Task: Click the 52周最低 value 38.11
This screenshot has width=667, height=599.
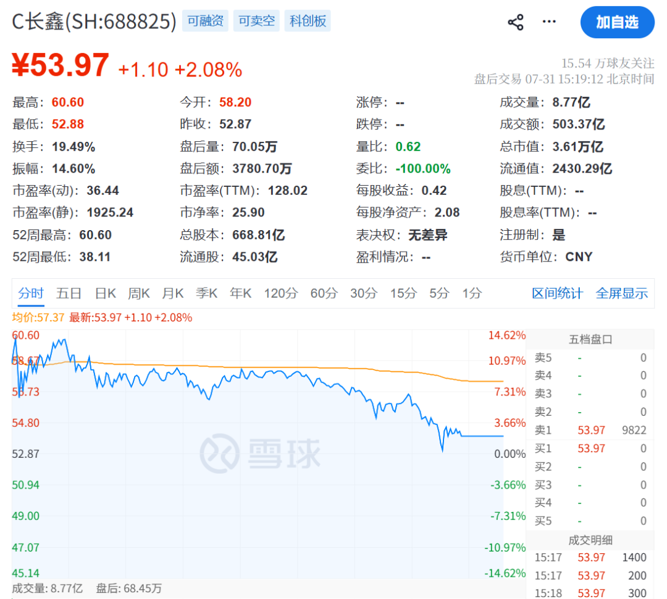Action: pos(95,257)
